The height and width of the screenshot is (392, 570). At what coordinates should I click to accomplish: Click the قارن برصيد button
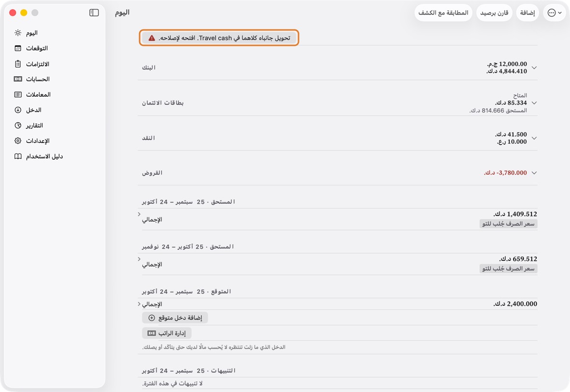pyautogui.click(x=494, y=13)
